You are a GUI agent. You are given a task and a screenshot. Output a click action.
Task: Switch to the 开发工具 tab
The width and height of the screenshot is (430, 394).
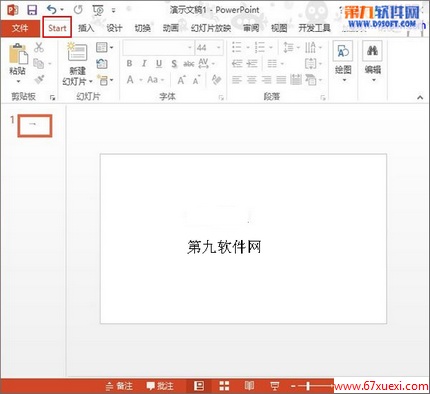click(314, 28)
